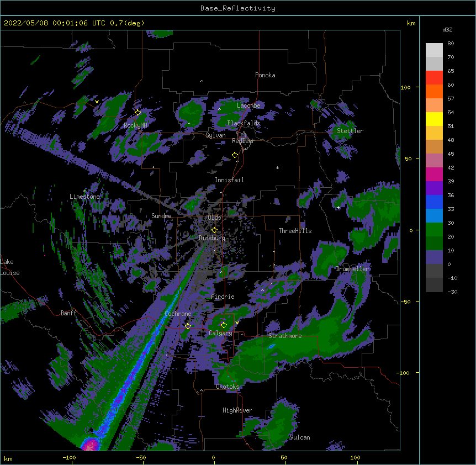Click the 50 tick on bottom axis

(x=284, y=457)
